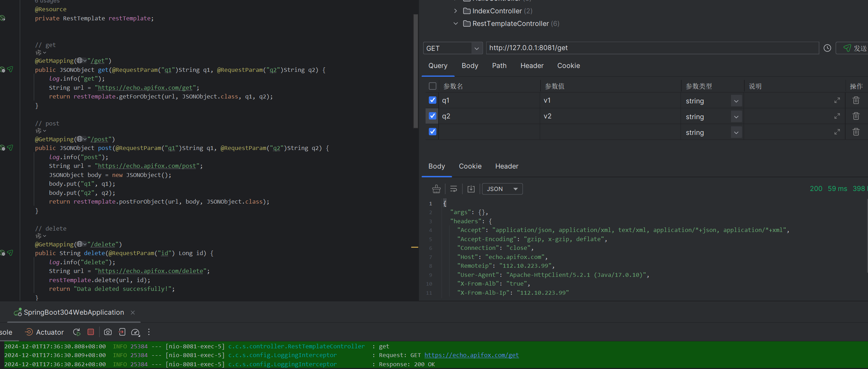Expand the IndexController tree node
The width and height of the screenshot is (868, 369).
(455, 11)
